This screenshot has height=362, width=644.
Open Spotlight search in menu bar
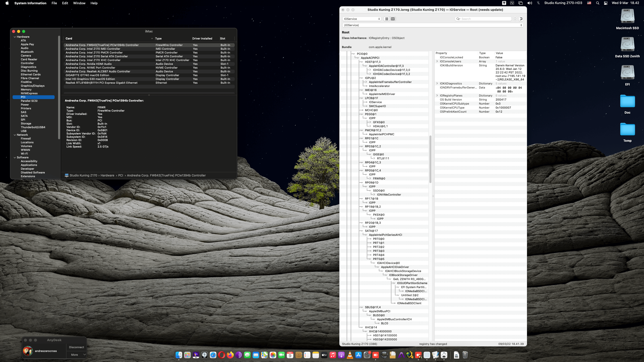[x=597, y=3]
